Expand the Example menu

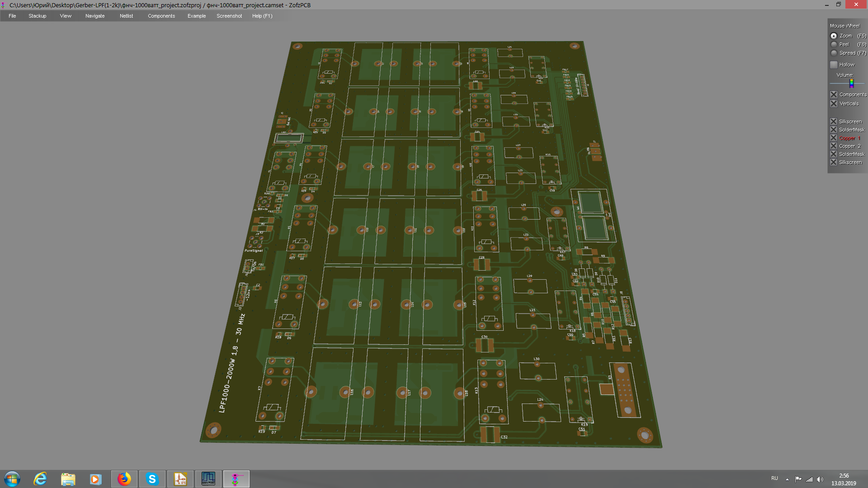197,16
